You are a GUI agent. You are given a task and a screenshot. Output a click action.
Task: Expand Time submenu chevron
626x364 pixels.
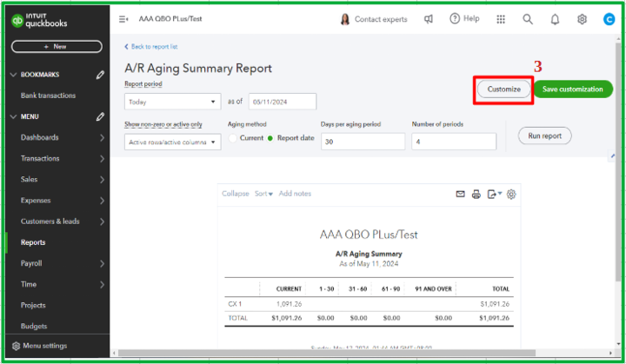pyautogui.click(x=103, y=285)
